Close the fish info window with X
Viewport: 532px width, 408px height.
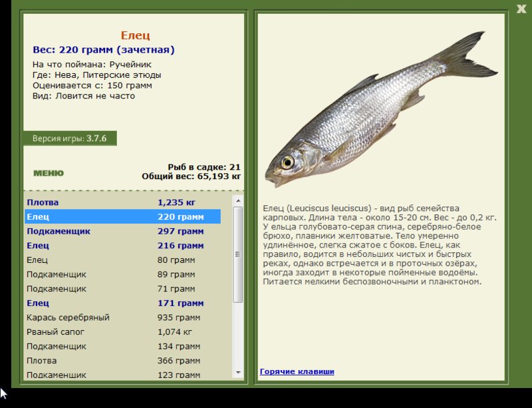point(522,9)
